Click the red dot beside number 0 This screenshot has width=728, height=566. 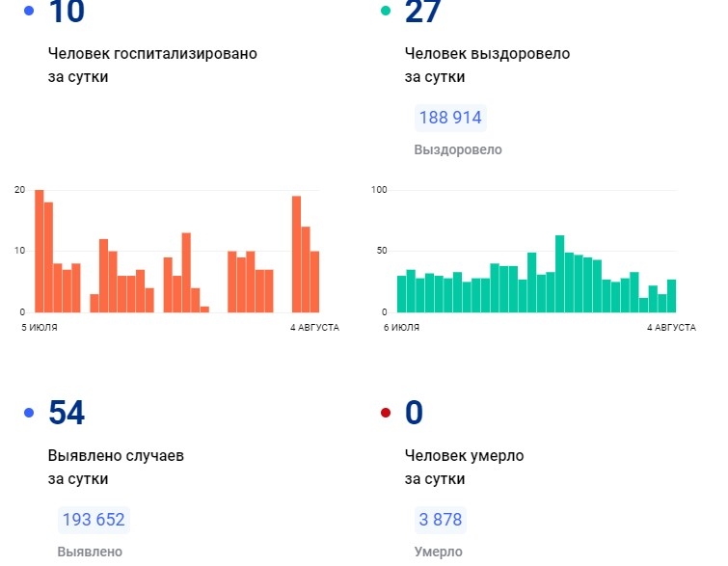pos(386,413)
